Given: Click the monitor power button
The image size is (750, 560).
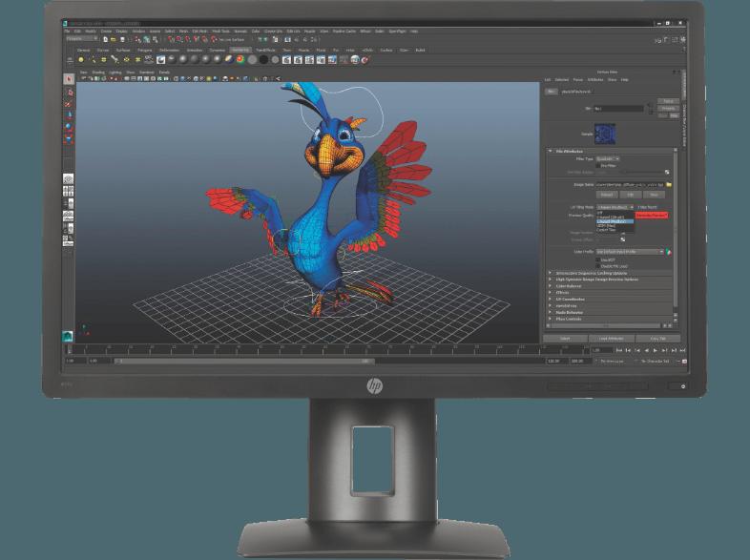Looking at the screenshot, I should pyautogui.click(x=682, y=386).
